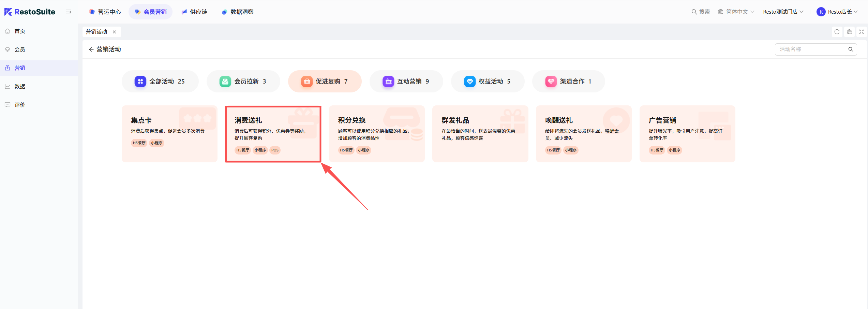Focus the 活动名称 search field
Image resolution: width=868 pixels, height=309 pixels.
tap(810, 49)
